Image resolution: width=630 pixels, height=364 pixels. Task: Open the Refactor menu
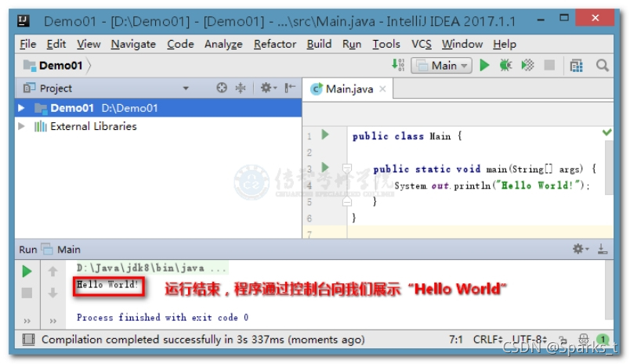(x=275, y=44)
